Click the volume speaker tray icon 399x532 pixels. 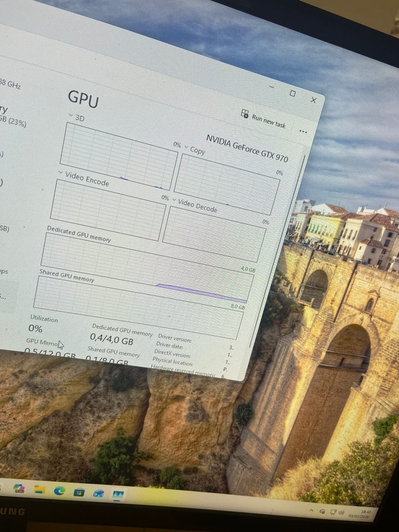tap(341, 513)
